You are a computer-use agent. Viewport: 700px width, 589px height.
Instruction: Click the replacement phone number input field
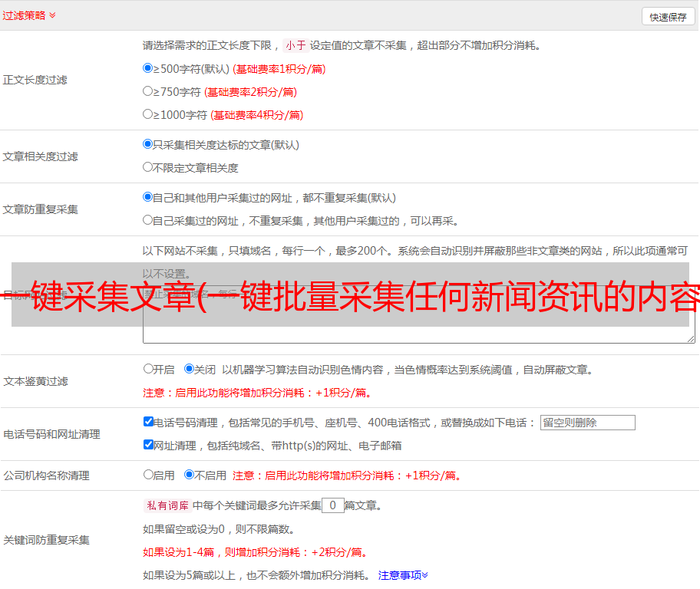(587, 423)
